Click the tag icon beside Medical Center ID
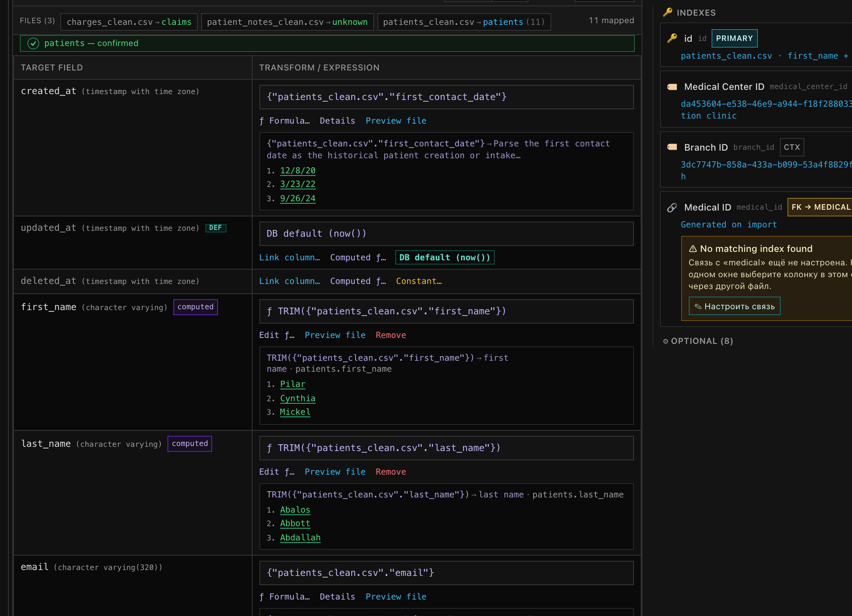The height and width of the screenshot is (616, 852). pyautogui.click(x=672, y=87)
